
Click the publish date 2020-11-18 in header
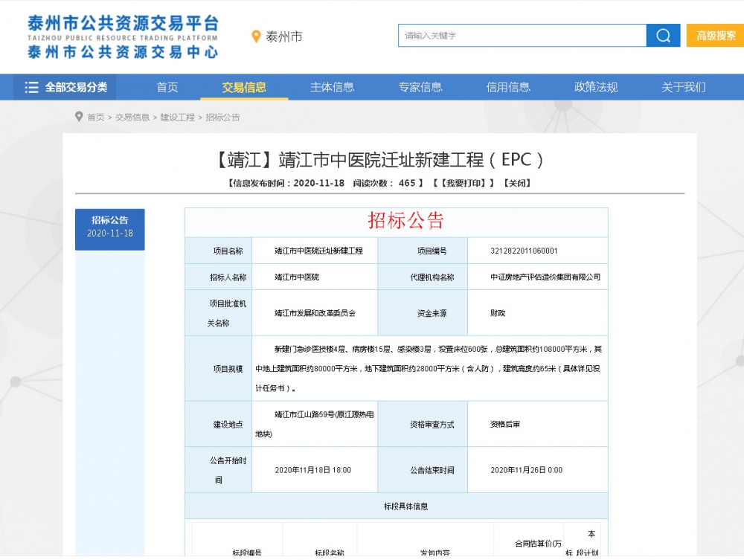[319, 183]
